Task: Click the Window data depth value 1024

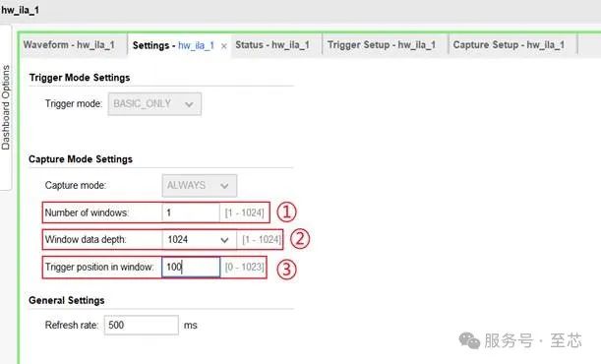Action: tap(178, 239)
